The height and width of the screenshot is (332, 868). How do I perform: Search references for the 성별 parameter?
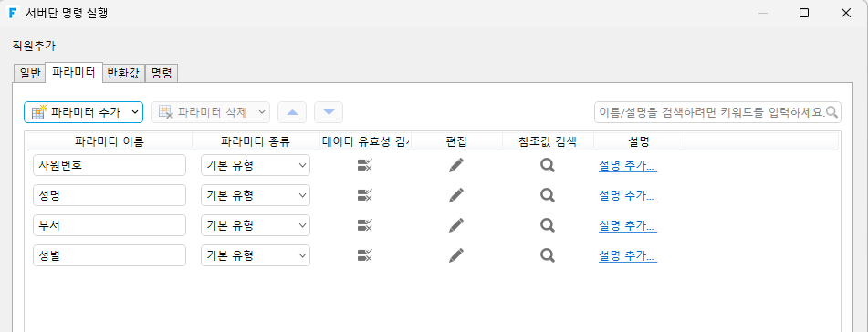(548, 254)
